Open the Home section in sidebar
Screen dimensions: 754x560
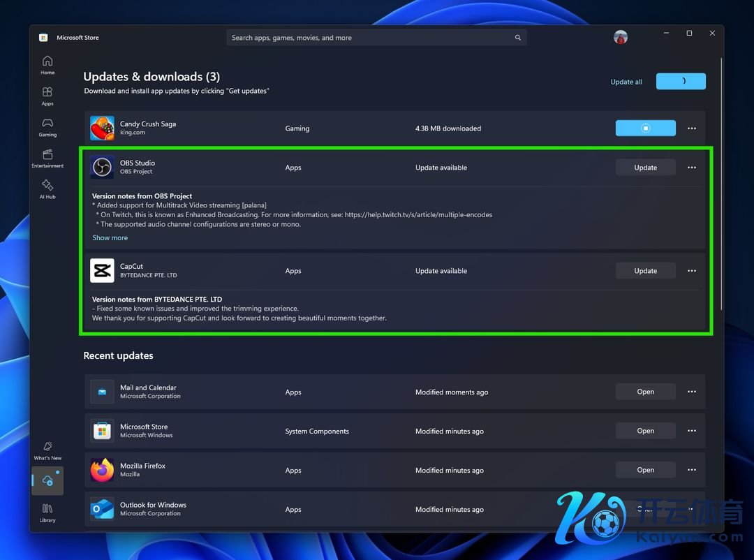tap(47, 65)
